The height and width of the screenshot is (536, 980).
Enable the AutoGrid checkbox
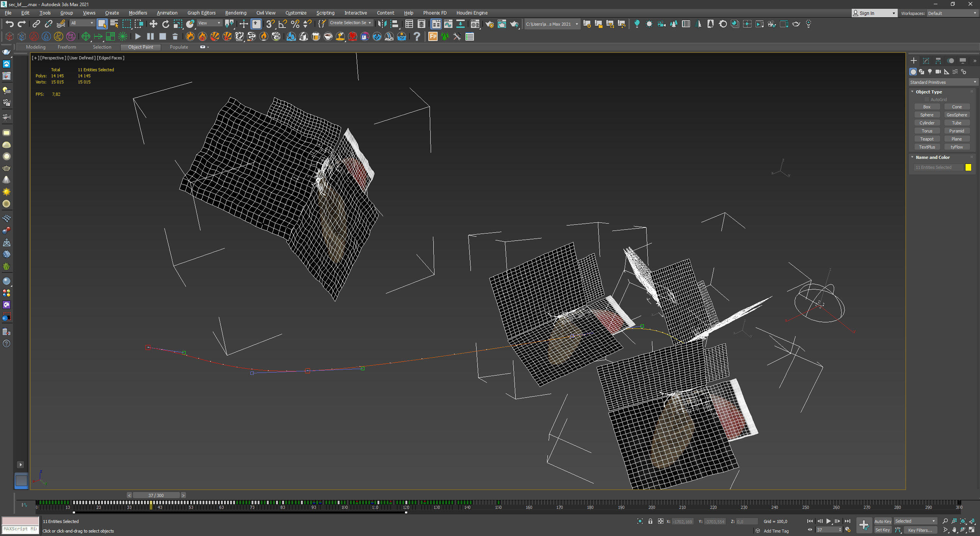pyautogui.click(x=927, y=100)
